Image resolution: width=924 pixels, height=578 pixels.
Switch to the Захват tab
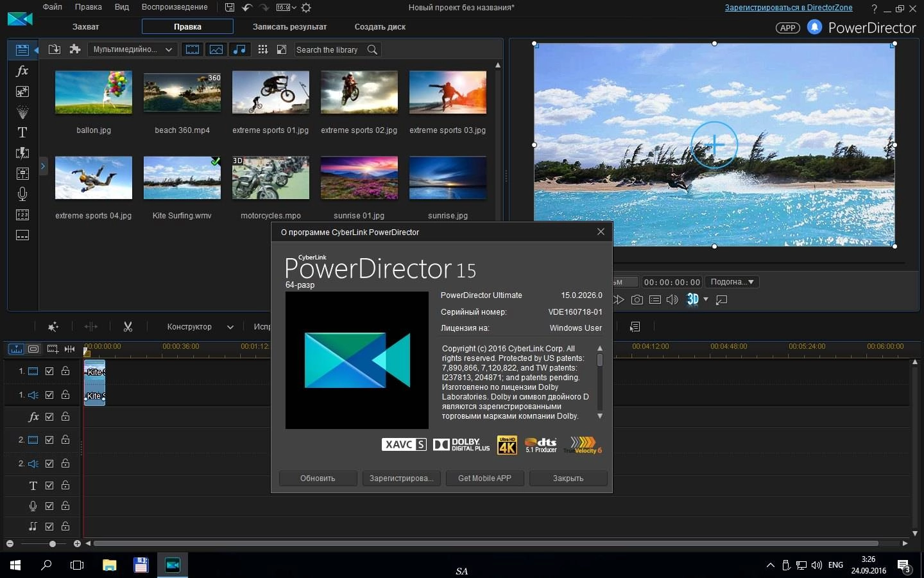[x=86, y=27]
